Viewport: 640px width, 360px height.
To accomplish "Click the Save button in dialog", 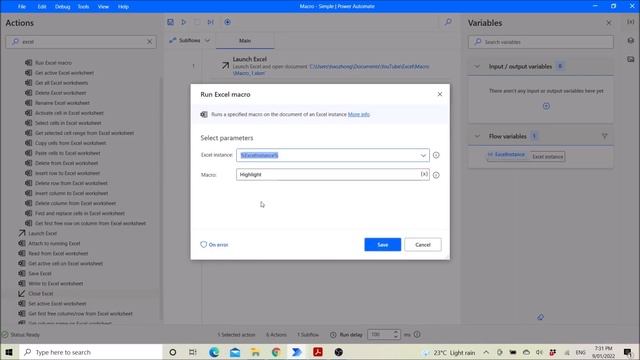I will (382, 244).
